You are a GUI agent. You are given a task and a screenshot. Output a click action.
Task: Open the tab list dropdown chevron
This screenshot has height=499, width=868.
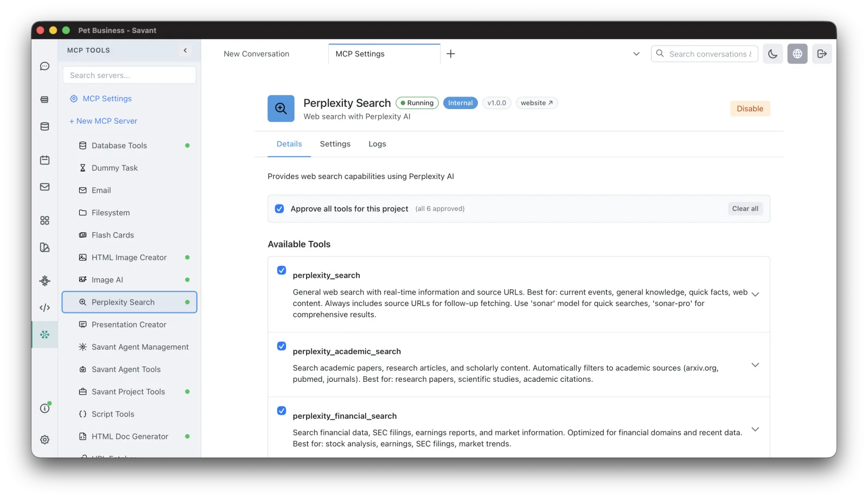[636, 54]
